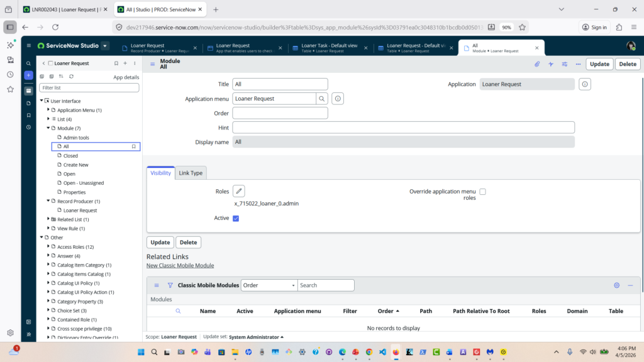644x362 pixels.
Task: Open the Order search field dropdown
Action: pos(269,285)
